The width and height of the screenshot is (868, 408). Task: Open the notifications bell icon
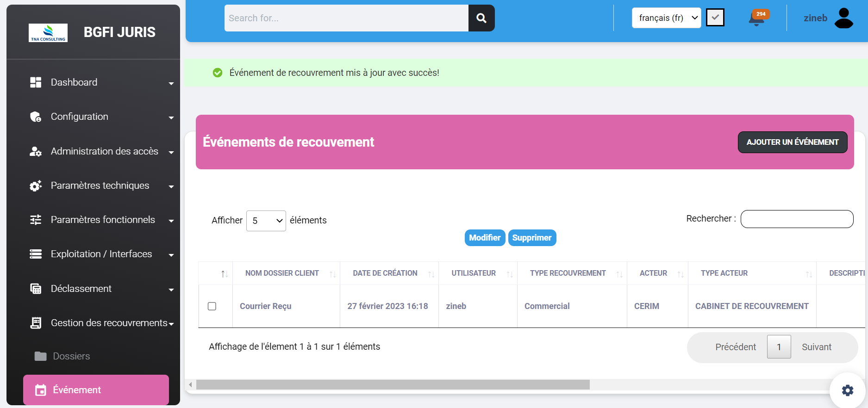tap(756, 19)
